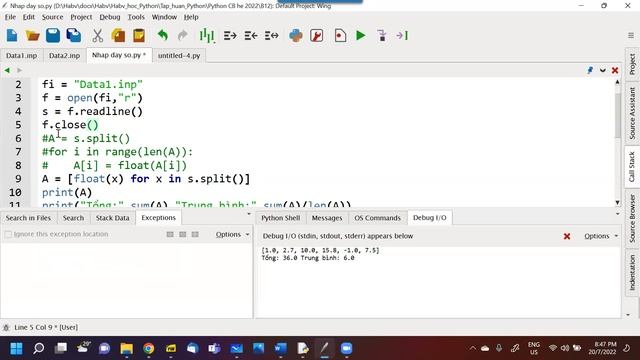Show hidden tray icons with the chevron
The image size is (640, 360).
(473, 348)
